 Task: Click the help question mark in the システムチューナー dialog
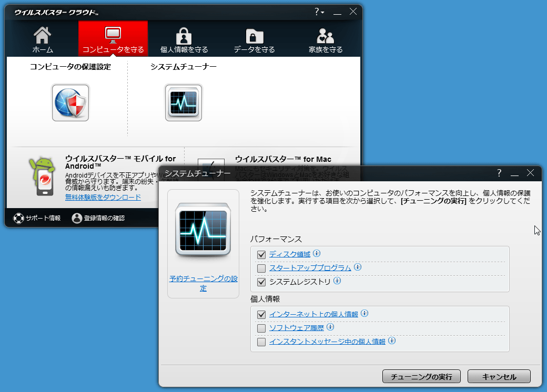[499, 173]
